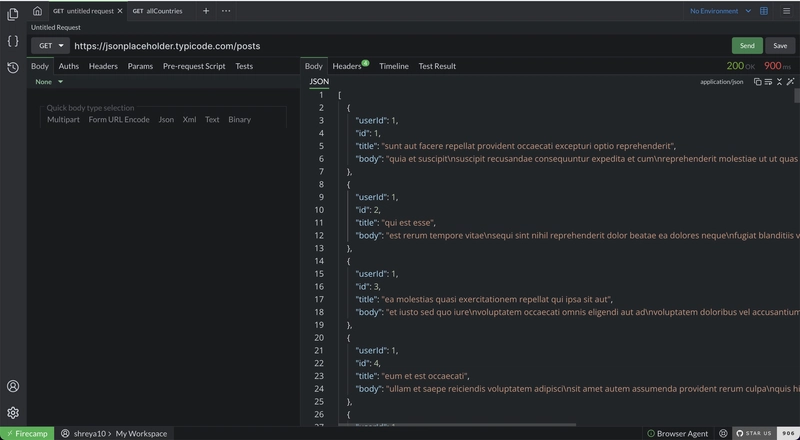Open the Tests tab
The width and height of the screenshot is (800, 440).
coord(244,66)
